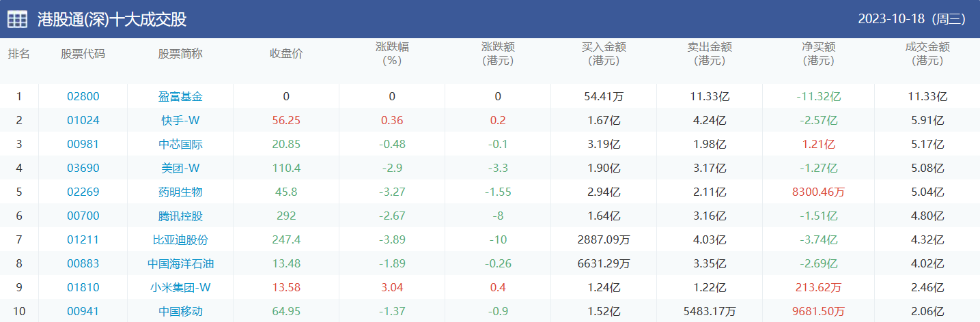Click the date 2023-10-18 in header

pyautogui.click(x=911, y=19)
